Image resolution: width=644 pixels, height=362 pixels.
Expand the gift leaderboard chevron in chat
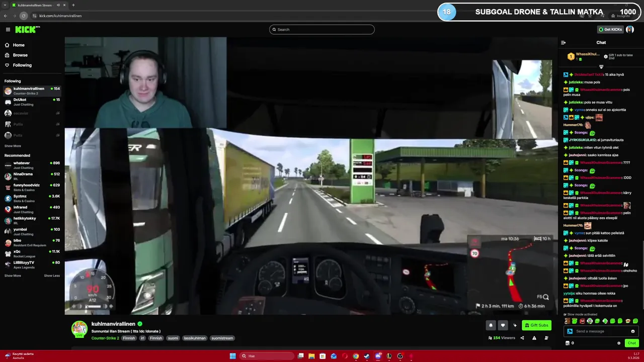[x=601, y=67]
